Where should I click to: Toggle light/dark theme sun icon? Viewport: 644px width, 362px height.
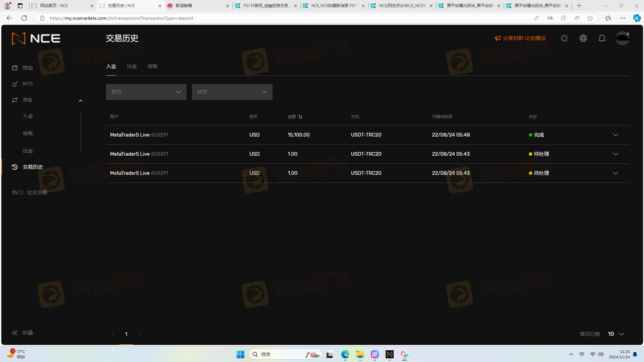tap(564, 38)
